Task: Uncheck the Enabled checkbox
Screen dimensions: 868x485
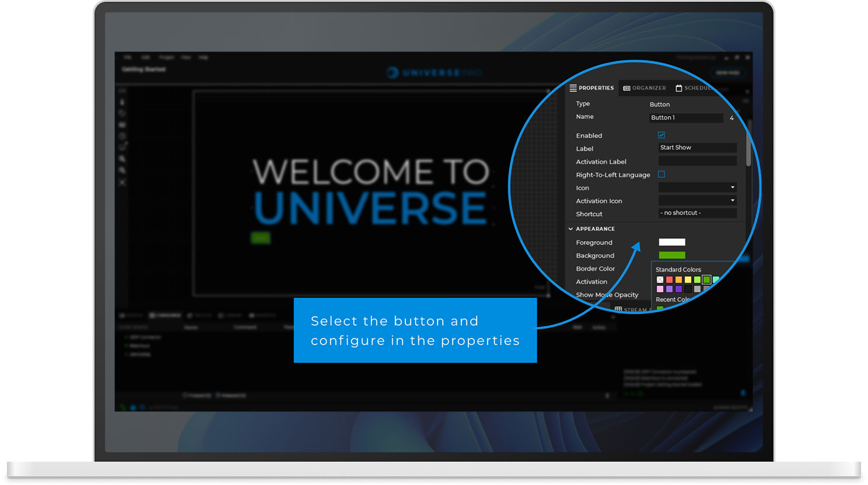Action: (661, 135)
